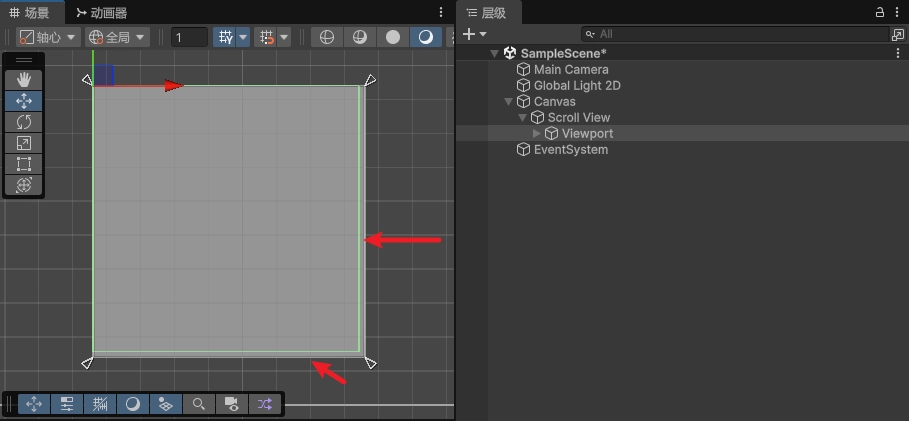Viewport: 909px width, 421px height.
Task: Collapse the tools overlay handle bar
Action: point(24,60)
